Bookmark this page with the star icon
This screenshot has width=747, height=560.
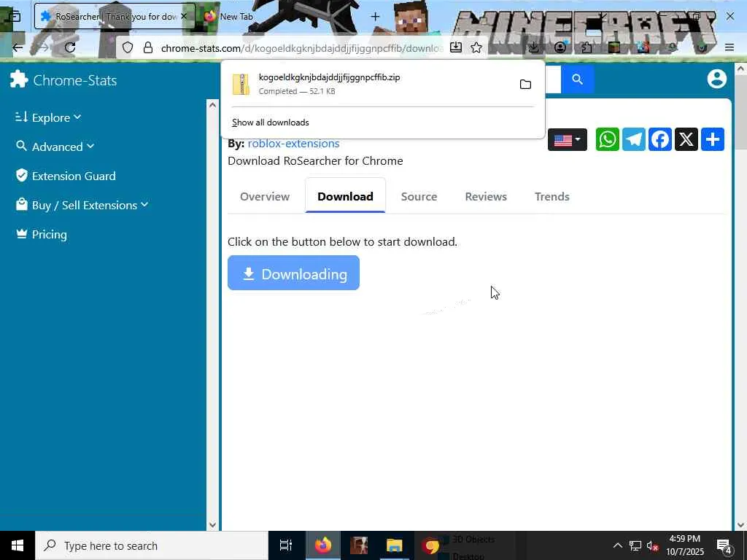(476, 47)
